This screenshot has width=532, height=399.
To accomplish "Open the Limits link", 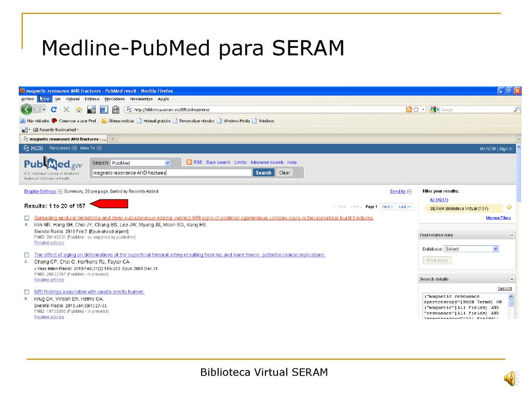I will (240, 163).
